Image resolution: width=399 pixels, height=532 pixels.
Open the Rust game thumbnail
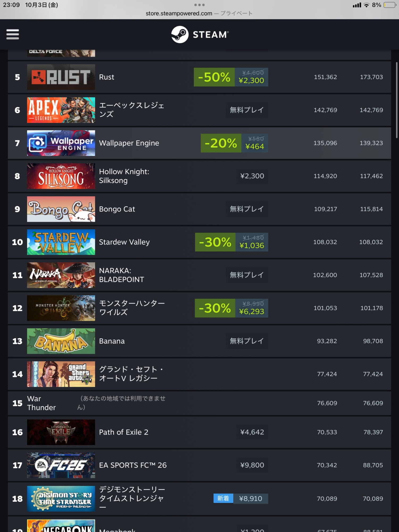click(x=61, y=77)
